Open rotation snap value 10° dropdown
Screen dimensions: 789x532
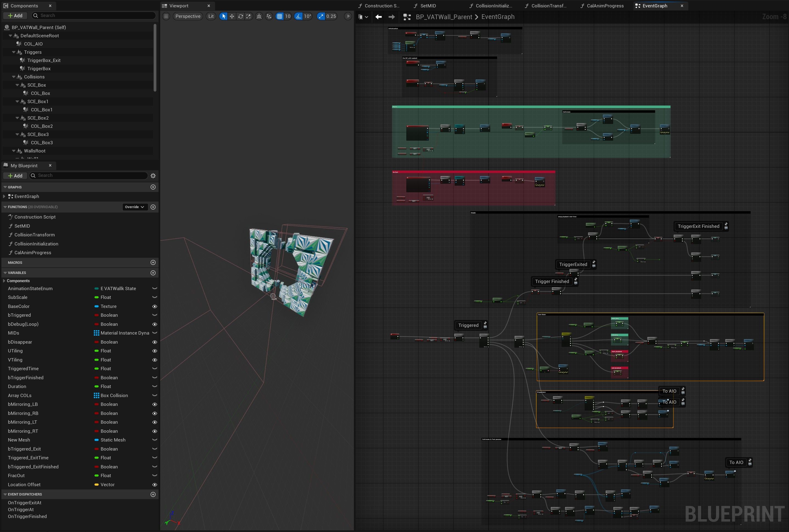[308, 16]
